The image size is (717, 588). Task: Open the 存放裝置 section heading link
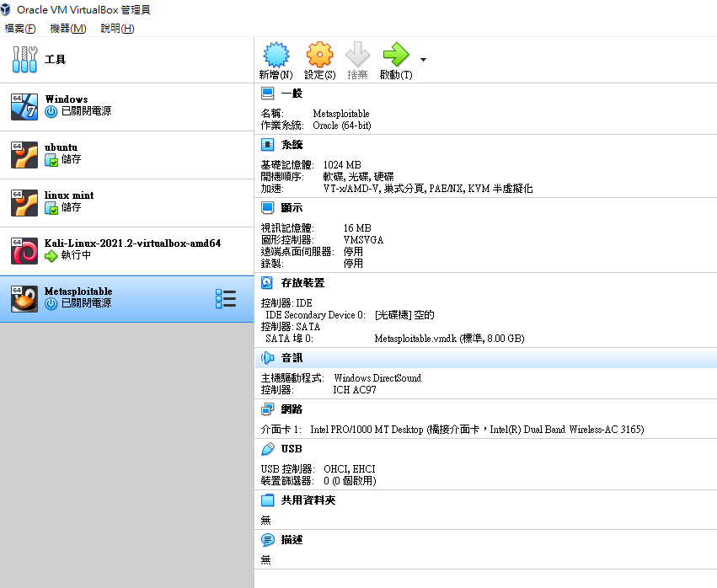[302, 282]
